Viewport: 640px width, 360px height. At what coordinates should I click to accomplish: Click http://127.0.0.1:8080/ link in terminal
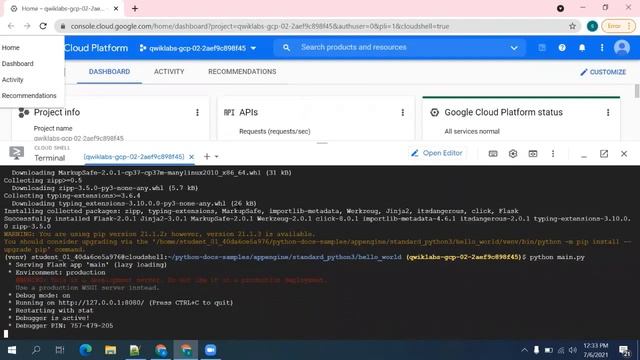tap(101, 303)
